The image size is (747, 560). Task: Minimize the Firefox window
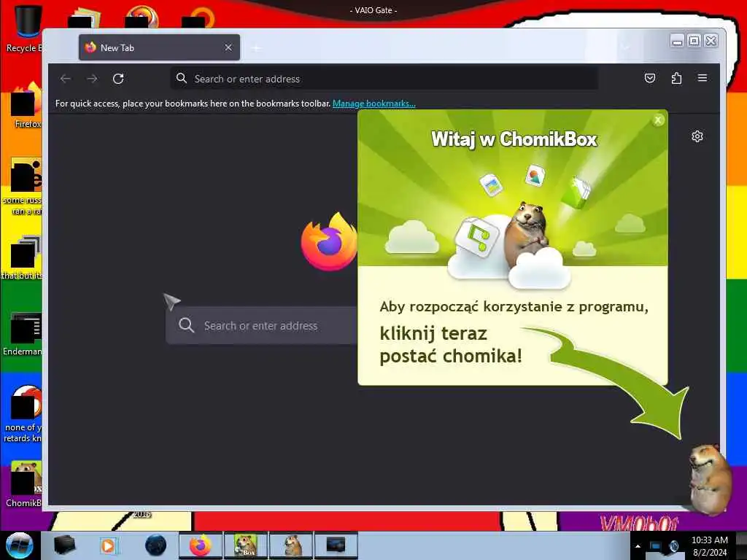(677, 41)
